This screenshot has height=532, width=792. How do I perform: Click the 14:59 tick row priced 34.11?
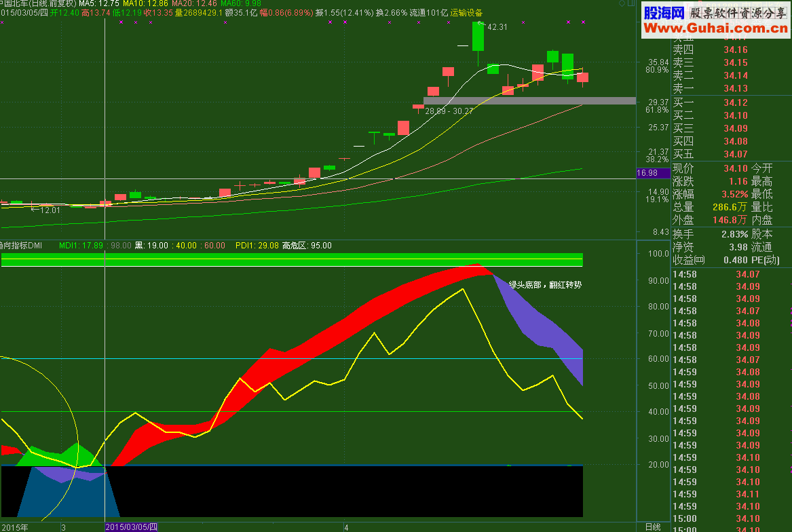(716, 494)
